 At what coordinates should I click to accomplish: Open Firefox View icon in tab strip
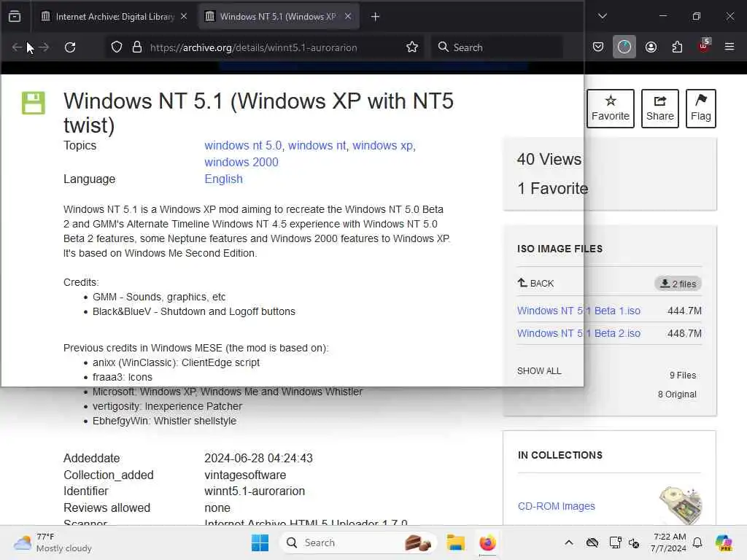click(x=15, y=17)
